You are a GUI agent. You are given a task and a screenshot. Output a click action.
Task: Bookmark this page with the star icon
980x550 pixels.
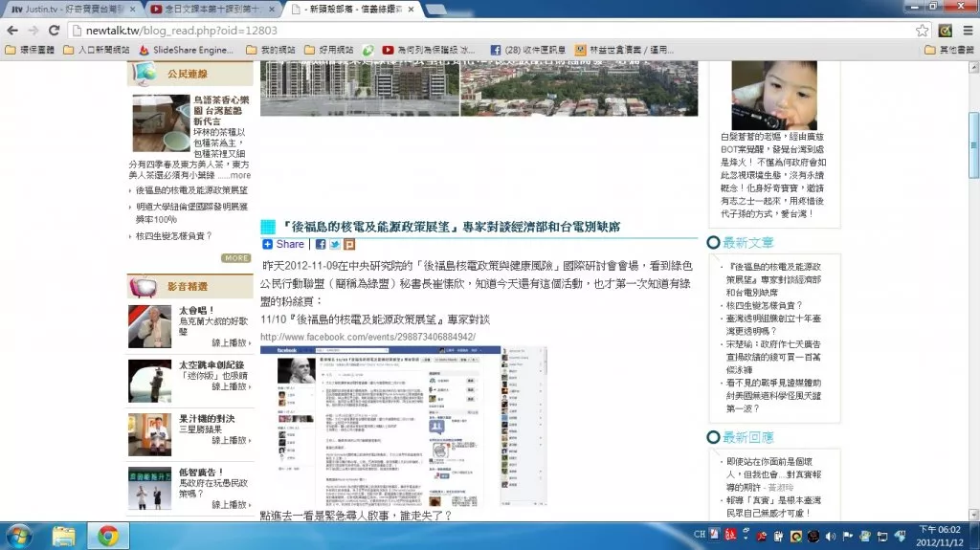coord(922,30)
